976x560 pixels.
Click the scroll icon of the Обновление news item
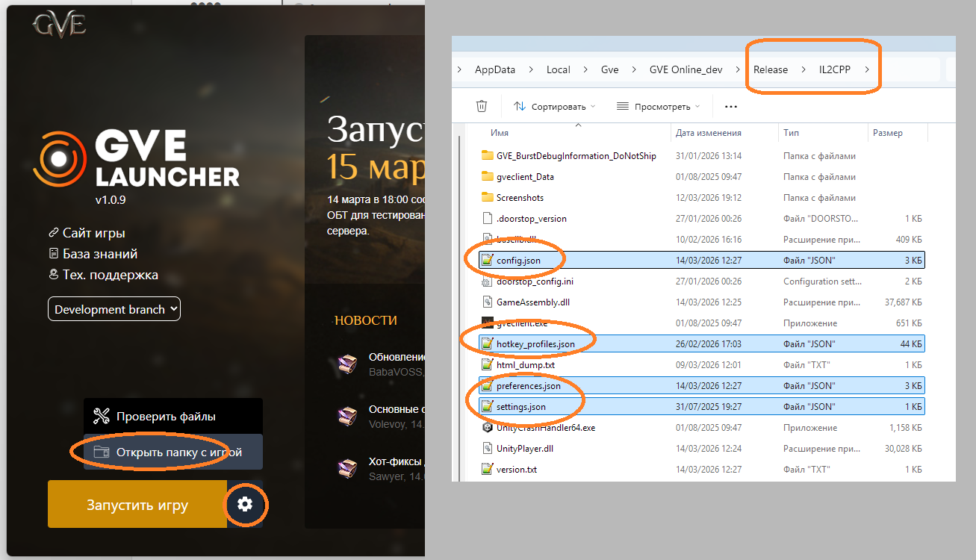click(346, 364)
